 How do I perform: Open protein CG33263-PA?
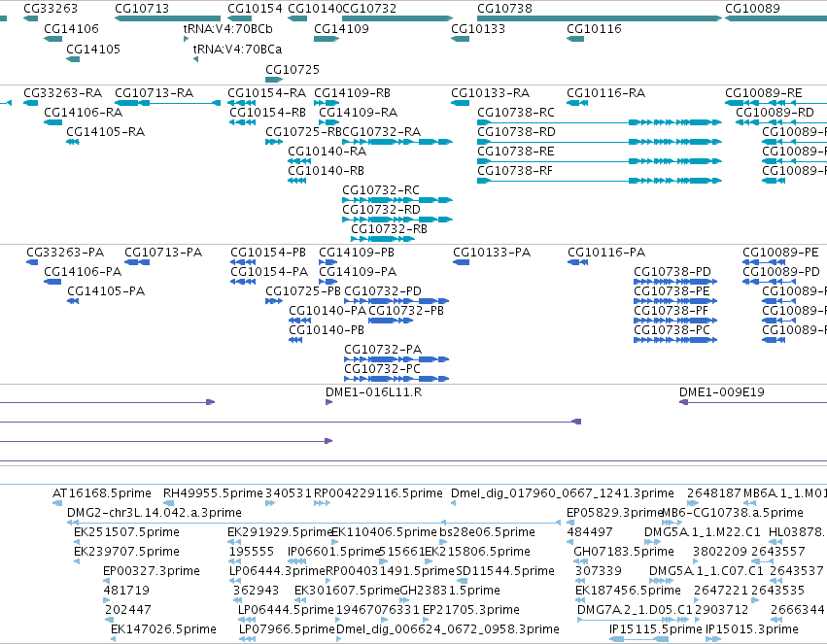pos(65,253)
